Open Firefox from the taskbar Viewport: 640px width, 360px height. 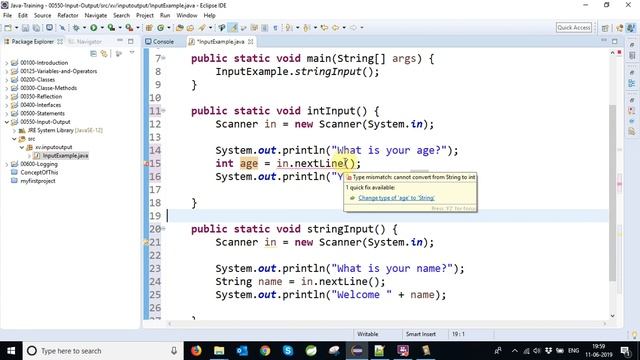click(x=196, y=351)
